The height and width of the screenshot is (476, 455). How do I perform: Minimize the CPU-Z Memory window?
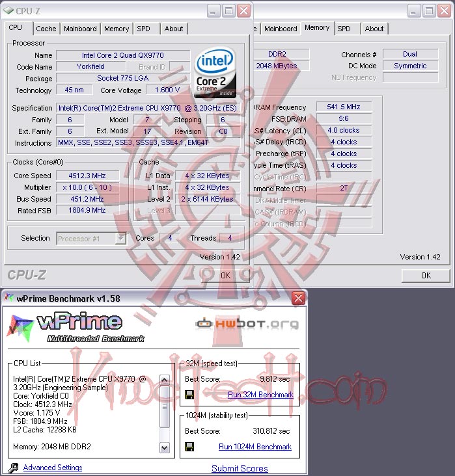(413, 11)
